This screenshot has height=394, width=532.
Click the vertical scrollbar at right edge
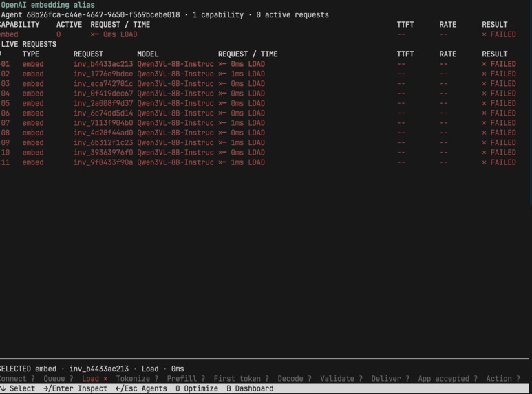(x=531, y=102)
